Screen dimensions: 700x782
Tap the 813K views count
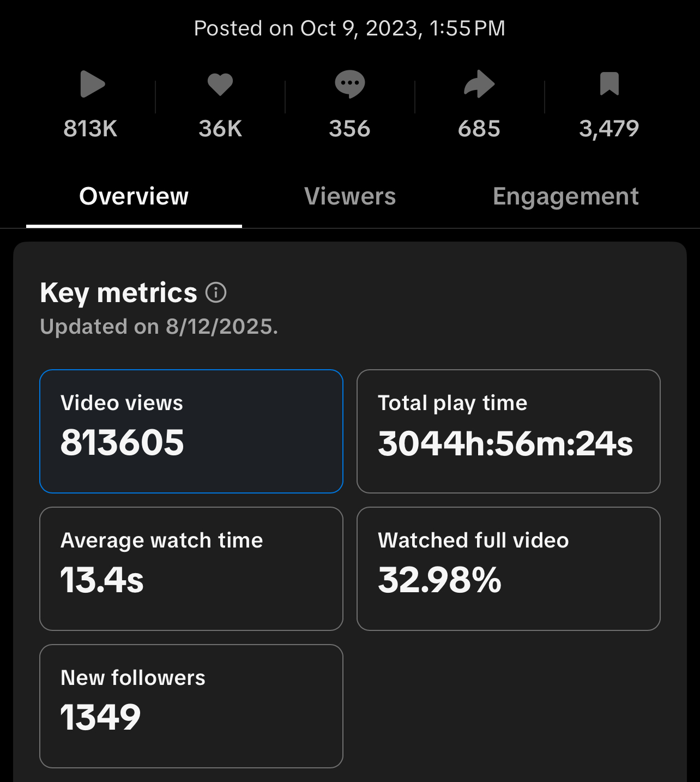point(90,129)
